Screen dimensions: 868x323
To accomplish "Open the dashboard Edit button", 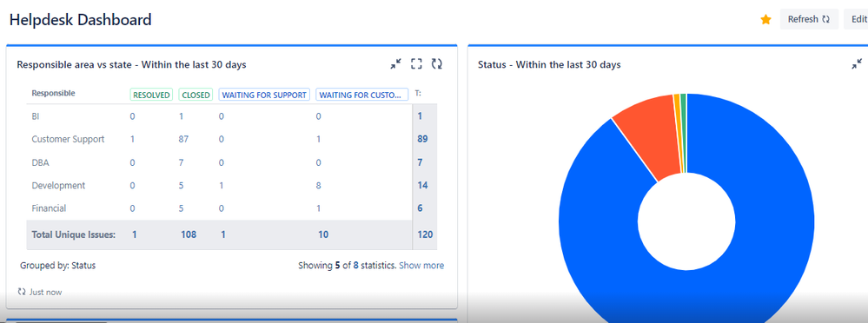I will tap(856, 19).
